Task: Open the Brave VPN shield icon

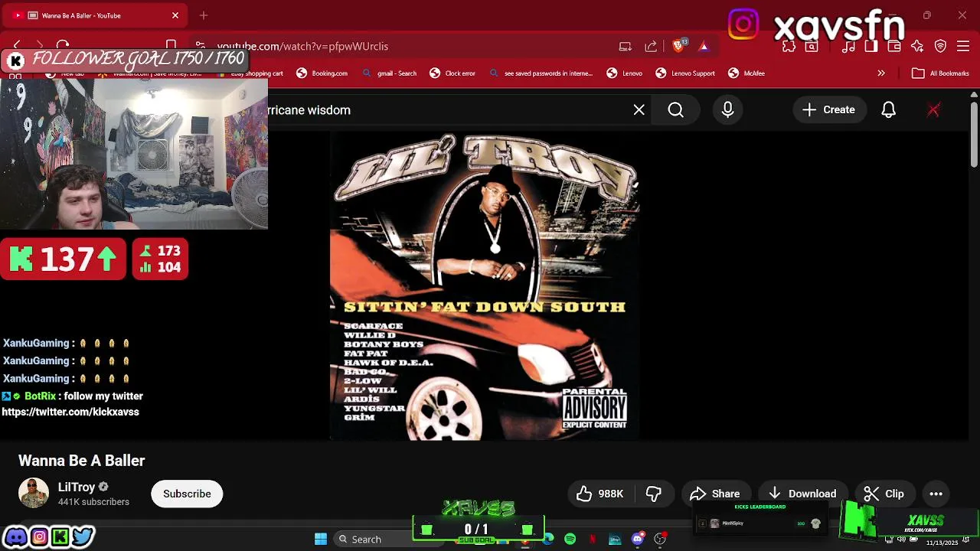Action: point(940,47)
